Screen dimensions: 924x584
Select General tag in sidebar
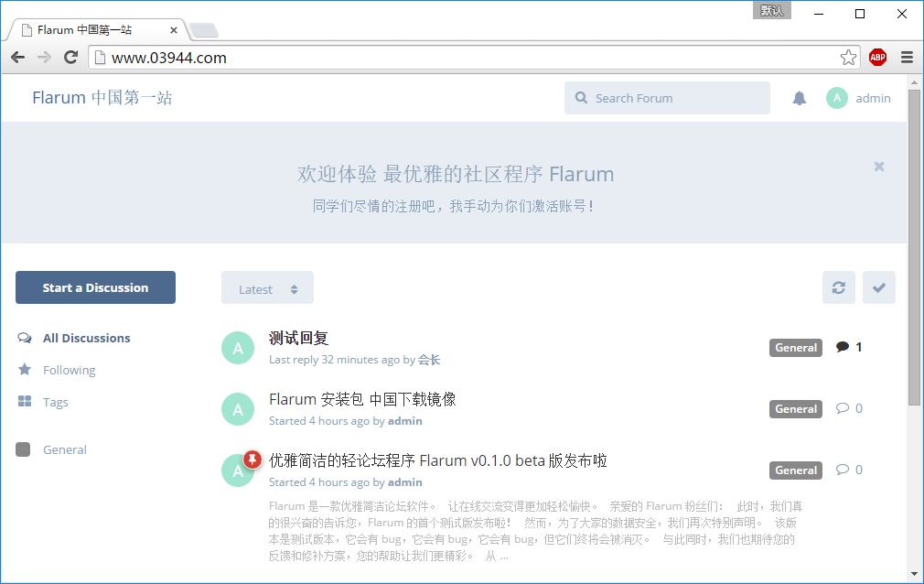tap(64, 449)
